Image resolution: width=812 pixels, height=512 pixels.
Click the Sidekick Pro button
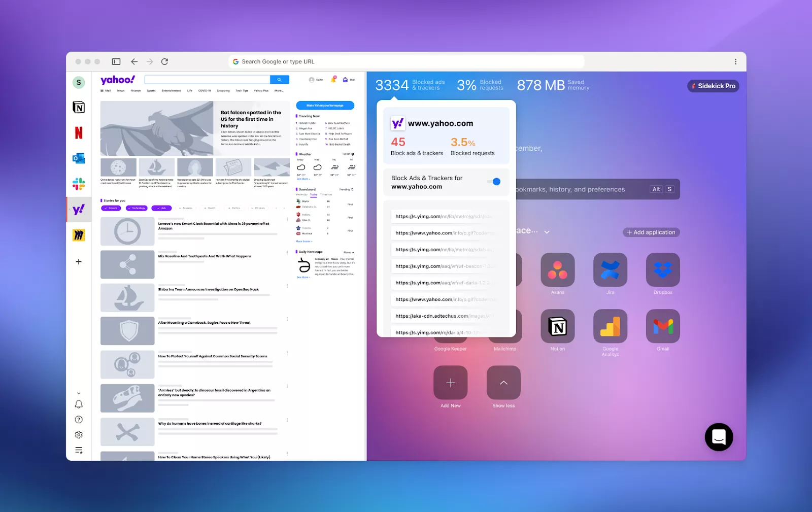point(713,86)
